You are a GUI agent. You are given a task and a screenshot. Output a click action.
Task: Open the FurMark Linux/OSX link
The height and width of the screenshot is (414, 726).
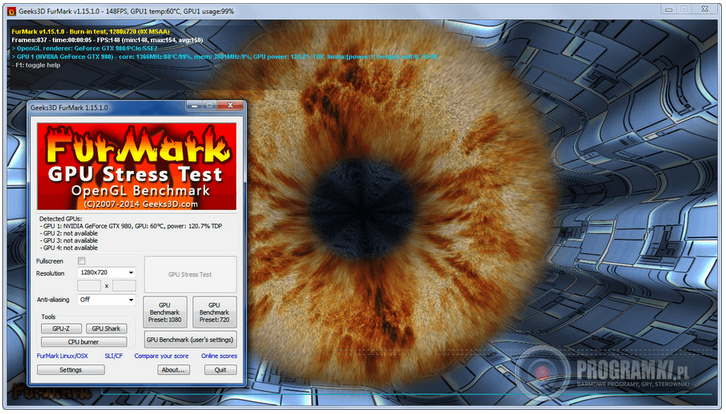[x=62, y=356]
